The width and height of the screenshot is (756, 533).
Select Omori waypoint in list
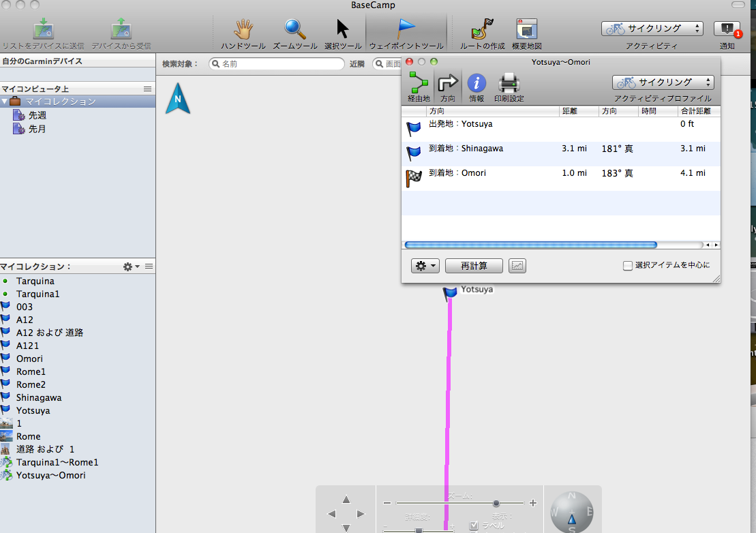[x=29, y=359]
